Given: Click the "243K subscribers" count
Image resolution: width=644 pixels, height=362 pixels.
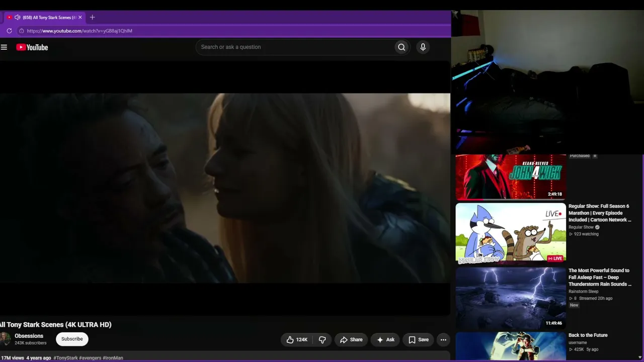Looking at the screenshot, I should (30, 343).
